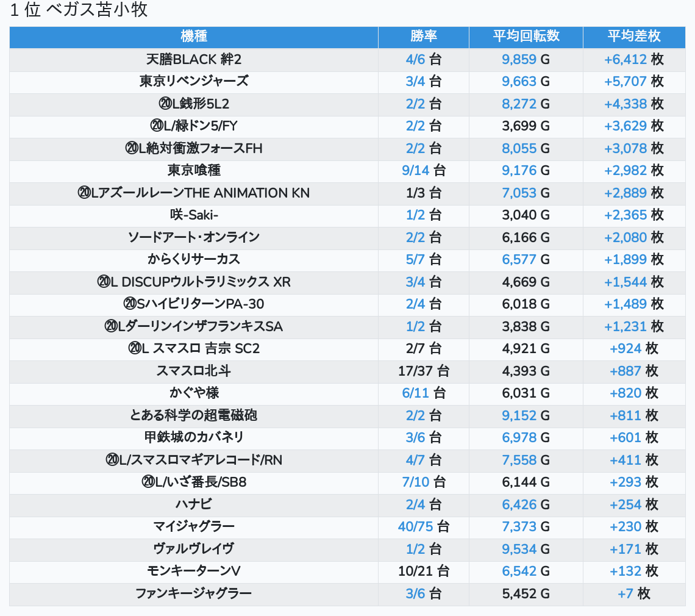
Task: Select the 天膳BLACK 絆2 machine name
Action: click(x=194, y=59)
